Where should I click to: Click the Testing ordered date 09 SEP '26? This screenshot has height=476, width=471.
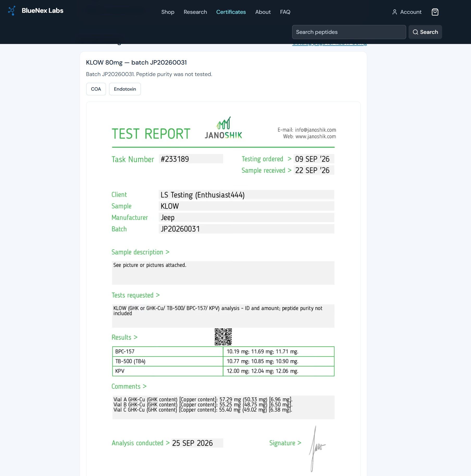[x=312, y=159]
